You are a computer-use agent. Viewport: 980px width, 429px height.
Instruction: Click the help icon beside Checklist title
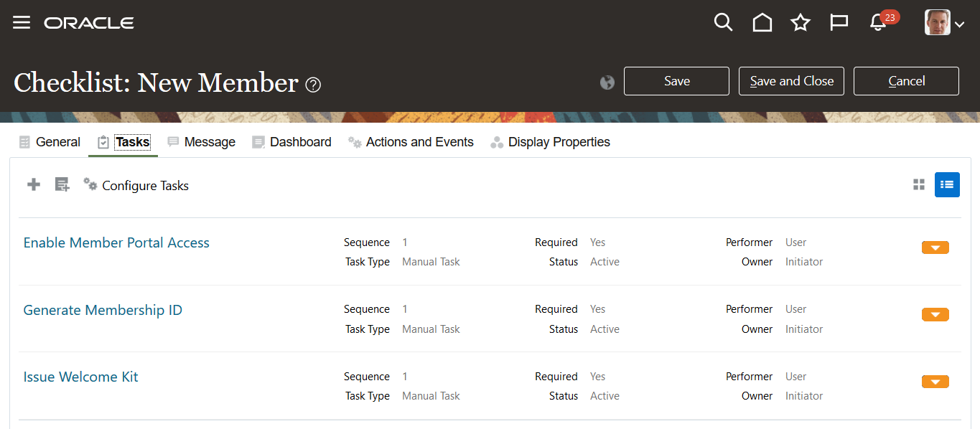coord(313,85)
